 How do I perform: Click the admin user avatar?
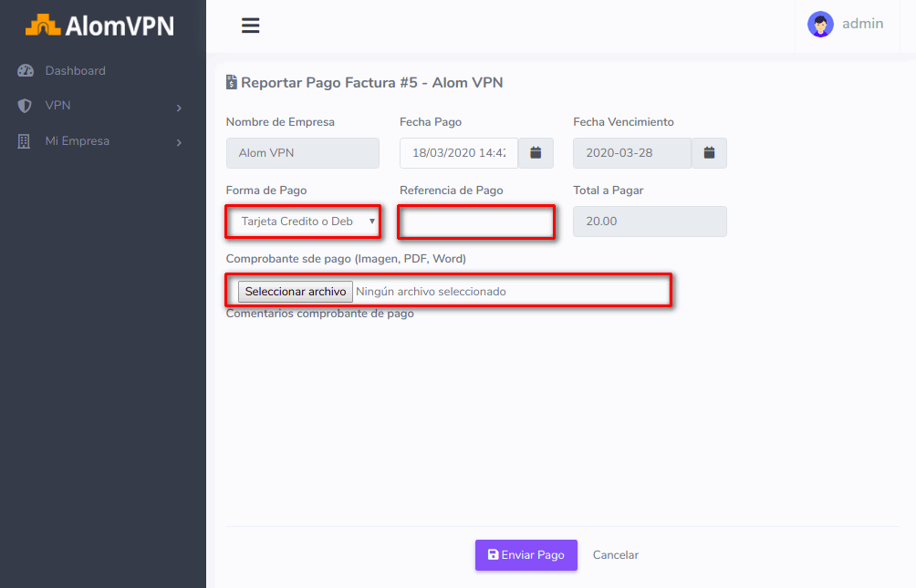coord(820,25)
